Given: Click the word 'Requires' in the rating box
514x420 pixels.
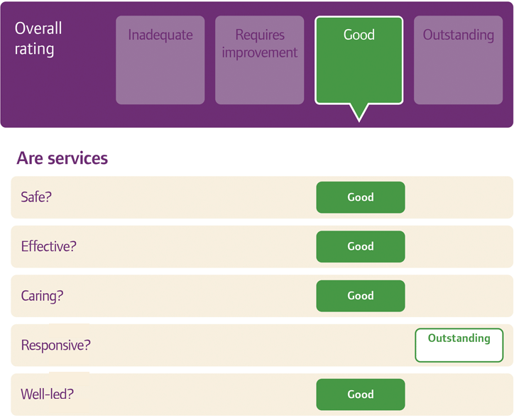Looking at the screenshot, I should (x=260, y=35).
